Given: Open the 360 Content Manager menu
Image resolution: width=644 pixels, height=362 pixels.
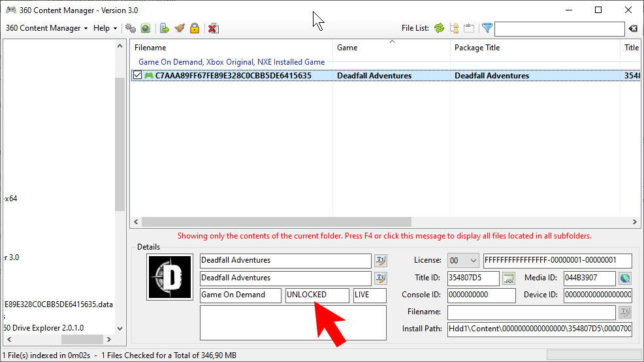Looking at the screenshot, I should point(46,28).
